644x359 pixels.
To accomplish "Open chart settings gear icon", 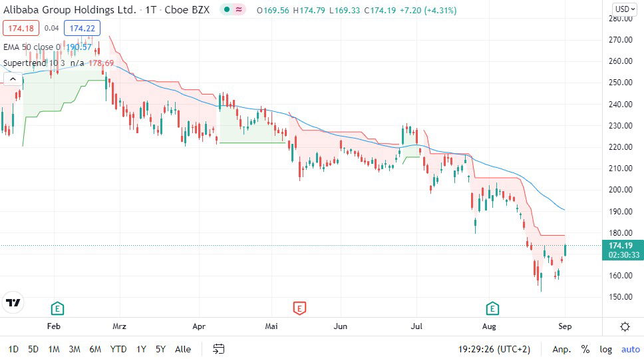I will [x=625, y=326].
